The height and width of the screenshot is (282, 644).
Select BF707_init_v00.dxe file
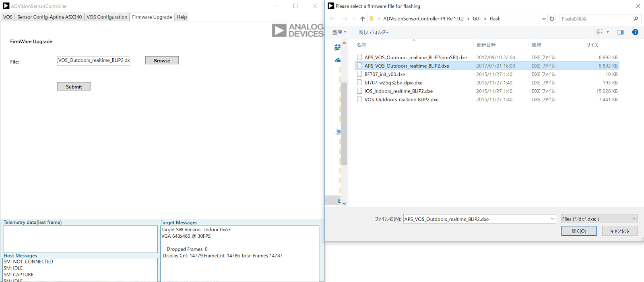tap(384, 74)
